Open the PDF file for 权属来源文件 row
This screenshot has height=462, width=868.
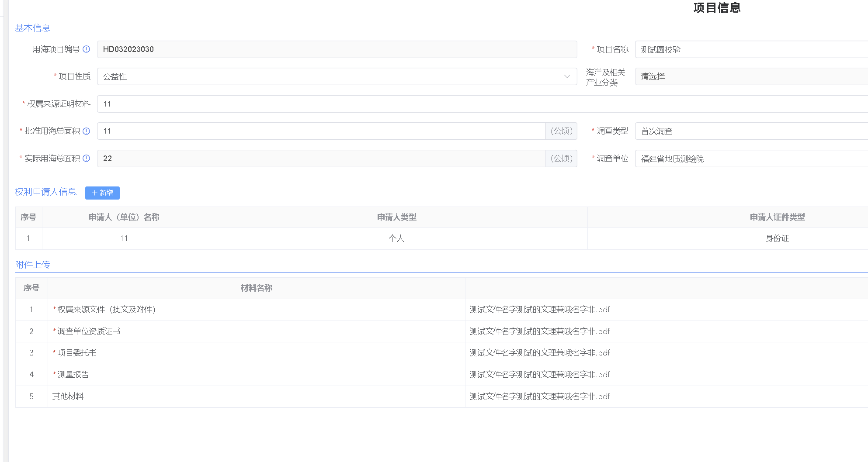539,310
